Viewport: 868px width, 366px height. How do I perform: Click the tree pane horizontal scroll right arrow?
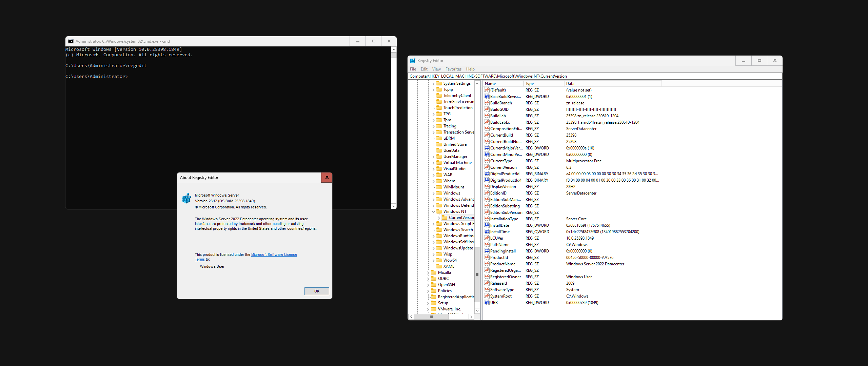471,317
